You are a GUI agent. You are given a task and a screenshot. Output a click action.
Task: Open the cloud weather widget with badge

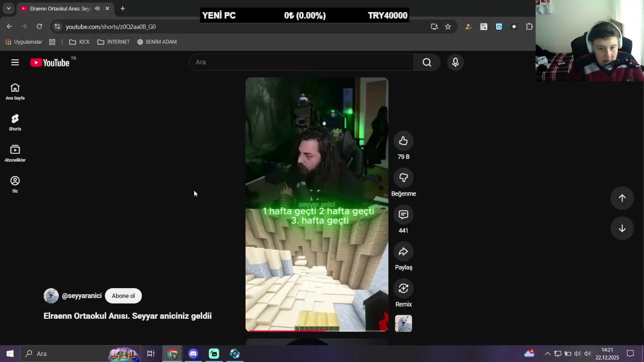529,353
